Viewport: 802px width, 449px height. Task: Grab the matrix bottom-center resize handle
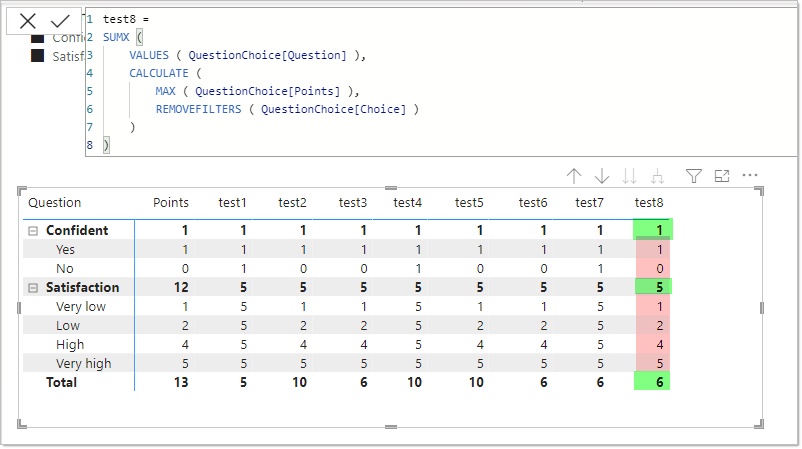point(391,426)
